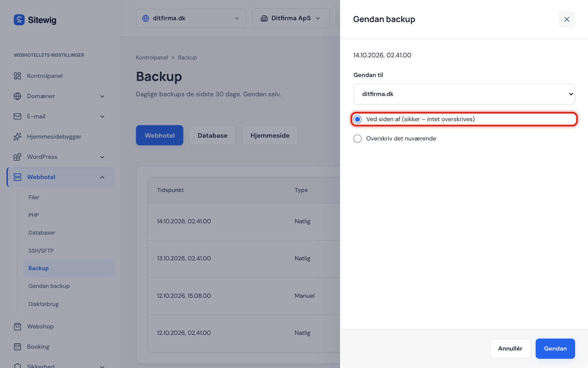588x368 pixels.
Task: Open the 'Gendan til' ditfirma.dk dropdown
Action: click(x=464, y=94)
